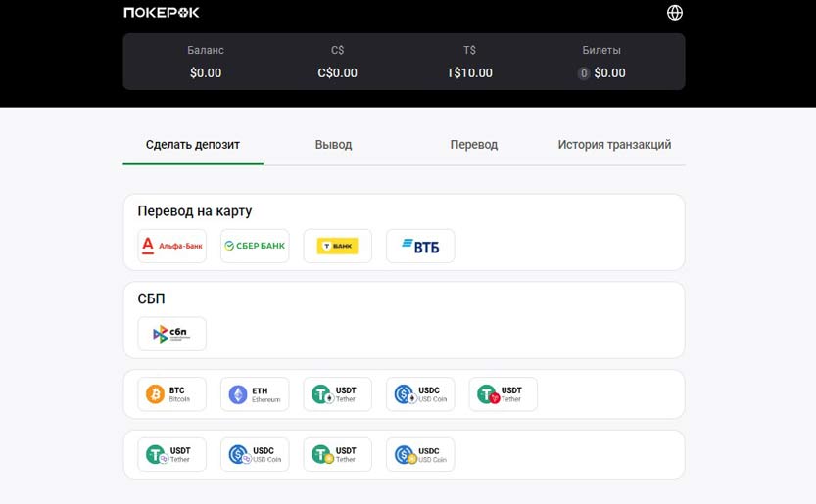This screenshot has height=504, width=816.
Task: Click the Баланс label
Action: pyautogui.click(x=206, y=51)
